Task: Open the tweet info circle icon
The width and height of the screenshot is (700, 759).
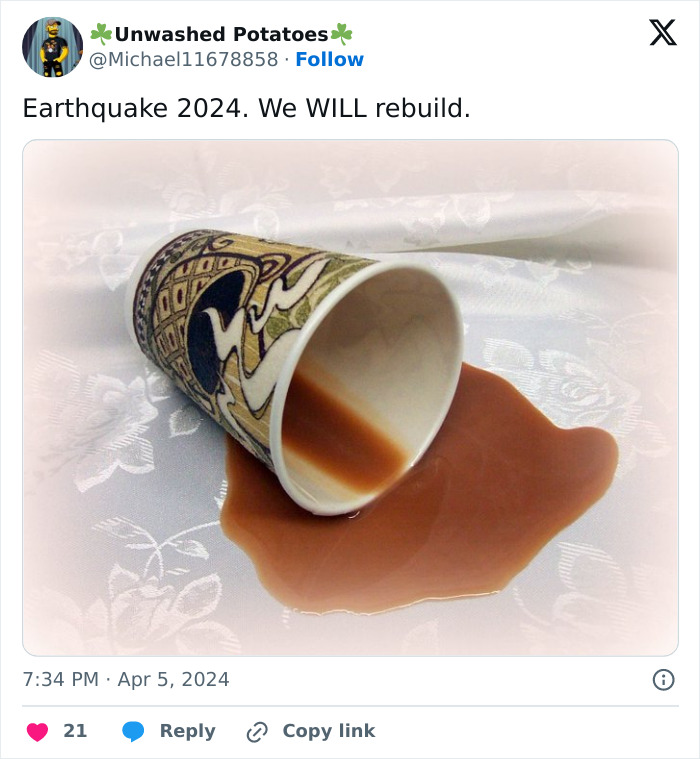Action: (x=662, y=680)
